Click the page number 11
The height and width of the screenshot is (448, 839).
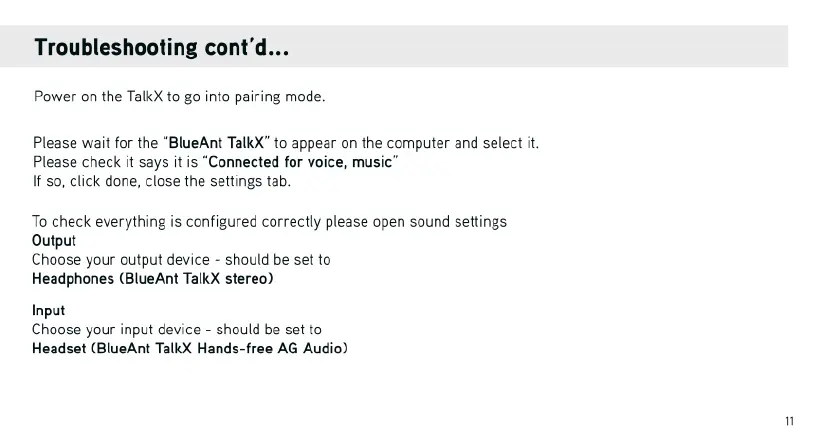tap(790, 422)
